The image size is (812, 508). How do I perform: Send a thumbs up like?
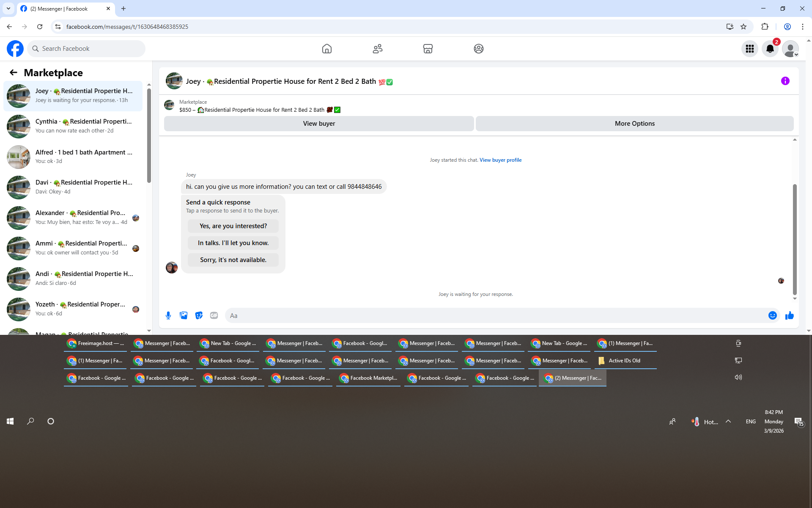point(789,315)
